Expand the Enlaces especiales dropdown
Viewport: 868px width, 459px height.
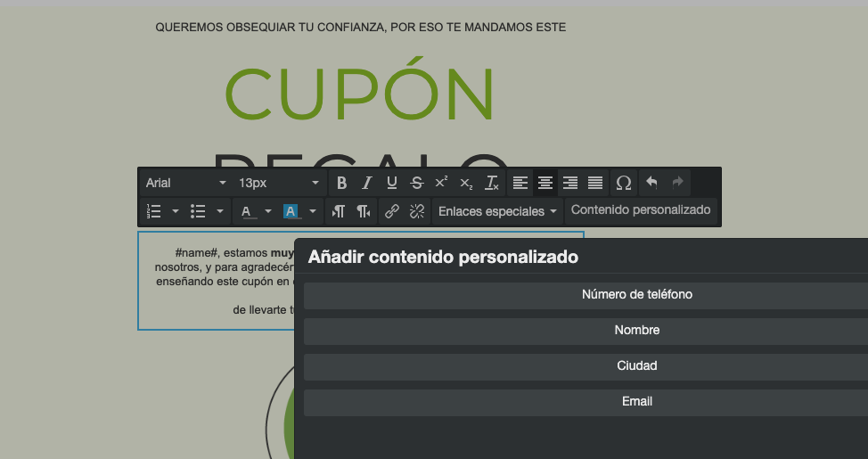[497, 211]
